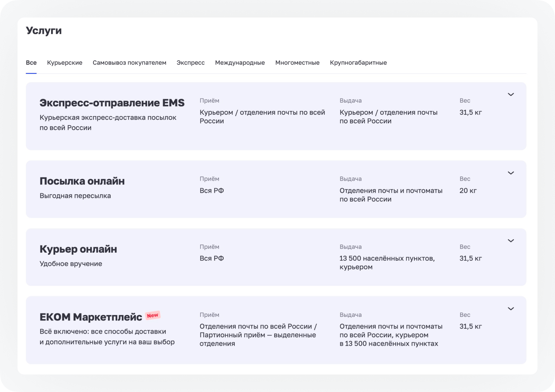Open the Экспресс-отправление EMS service
Viewport: 555px width, 392px height.
point(112,103)
